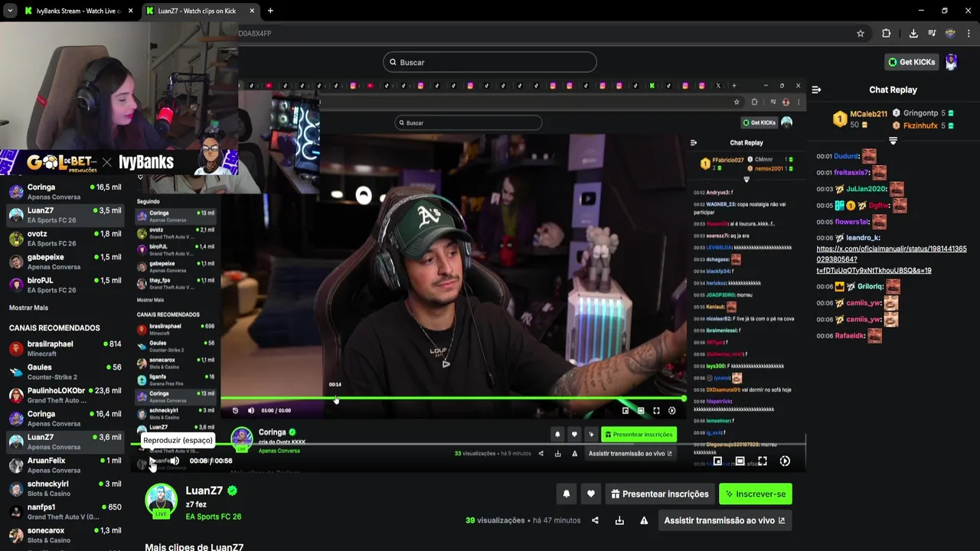Focus the Buscar search field
The image size is (980, 551).
490,62
